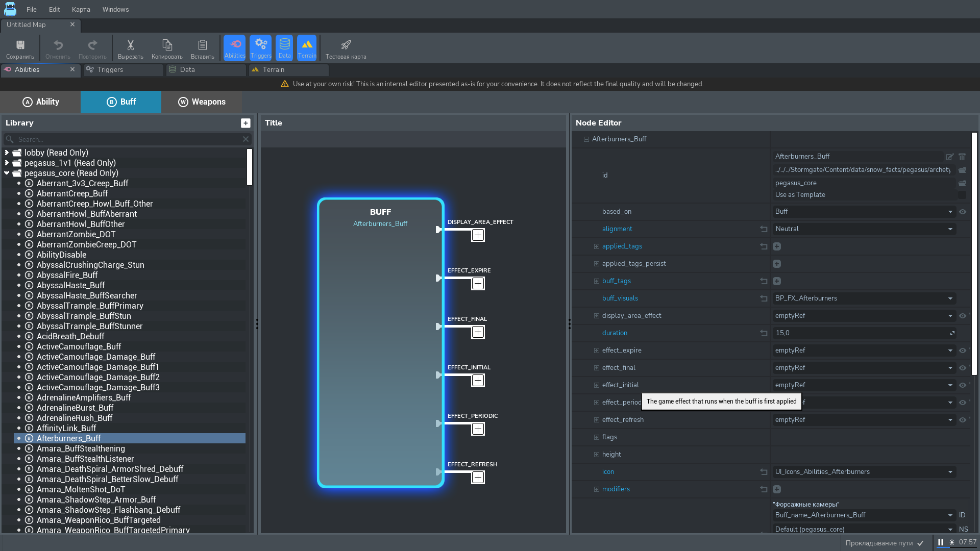Click the delete trash icon beside Afterburners_Buff id
The width and height of the screenshot is (980, 551).
point(962,157)
